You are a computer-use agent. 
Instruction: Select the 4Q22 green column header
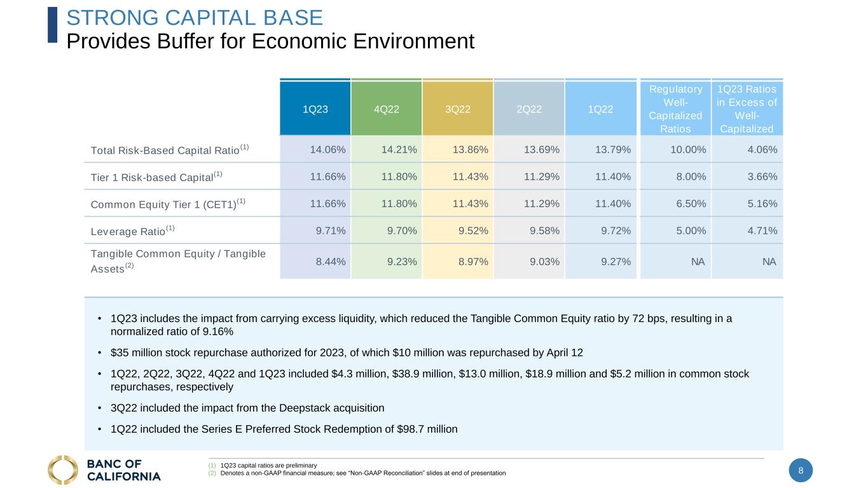click(387, 108)
